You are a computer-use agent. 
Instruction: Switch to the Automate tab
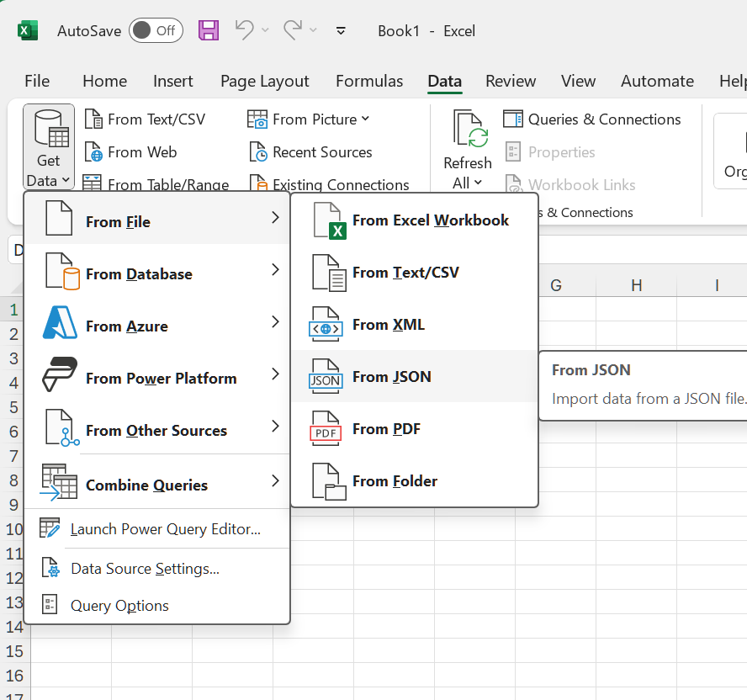coord(657,81)
